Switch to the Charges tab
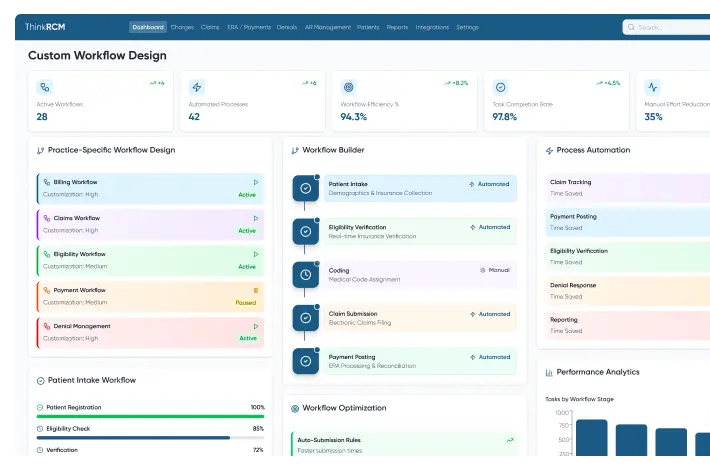The height and width of the screenshot is (470, 710). [182, 27]
